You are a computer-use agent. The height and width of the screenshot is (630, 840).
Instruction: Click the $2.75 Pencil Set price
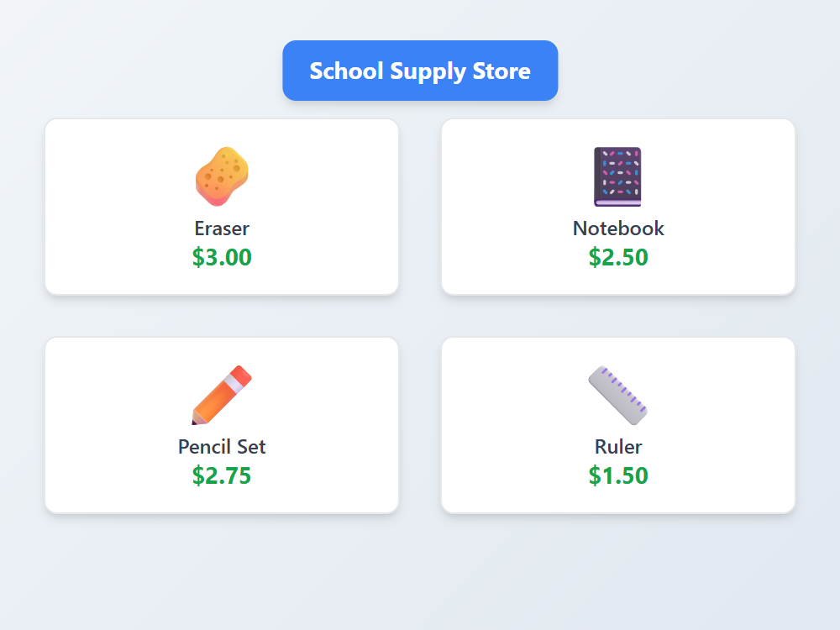pos(221,475)
